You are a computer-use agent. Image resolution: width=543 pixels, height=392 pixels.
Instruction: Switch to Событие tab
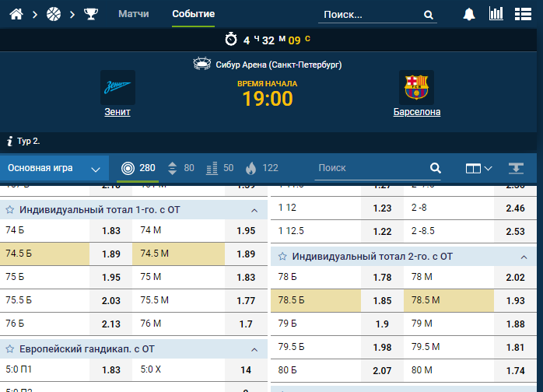click(193, 14)
